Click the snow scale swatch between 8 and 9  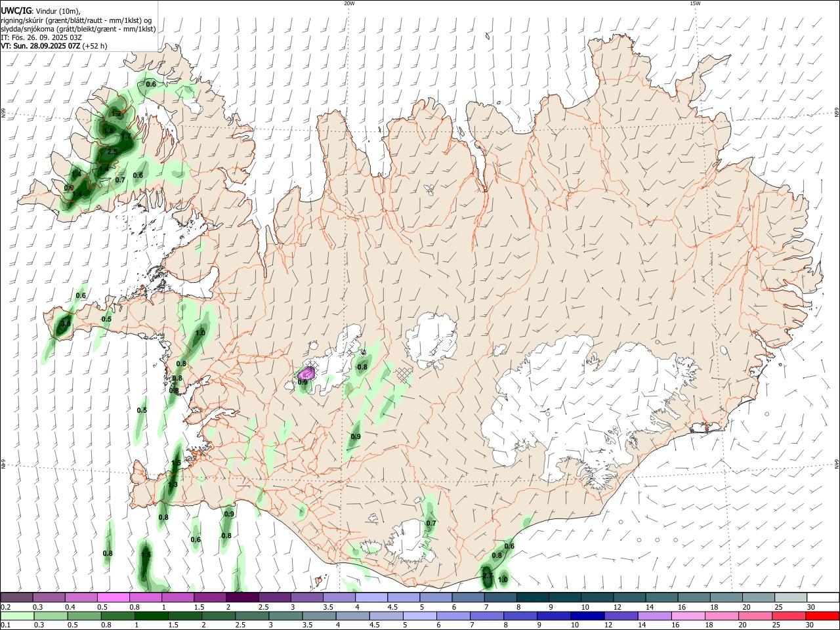point(533,597)
